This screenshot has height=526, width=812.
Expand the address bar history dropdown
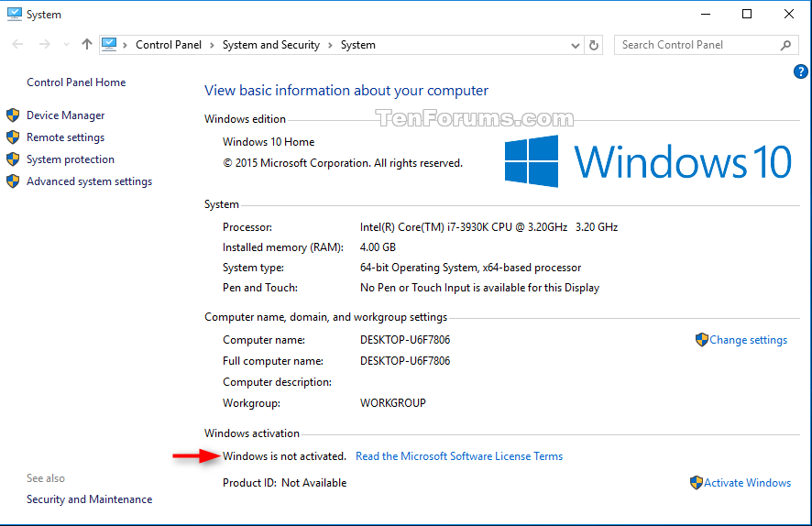tap(575, 46)
